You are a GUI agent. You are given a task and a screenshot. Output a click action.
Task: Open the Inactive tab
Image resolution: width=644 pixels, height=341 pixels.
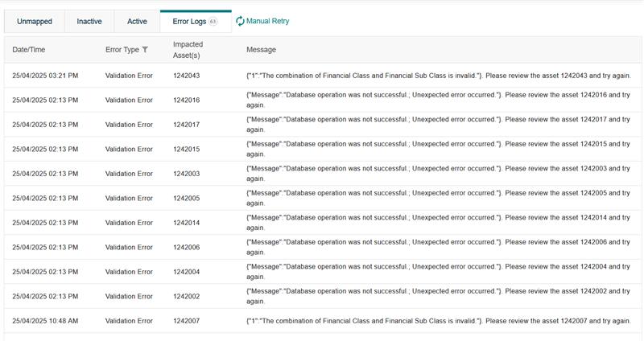tap(89, 22)
